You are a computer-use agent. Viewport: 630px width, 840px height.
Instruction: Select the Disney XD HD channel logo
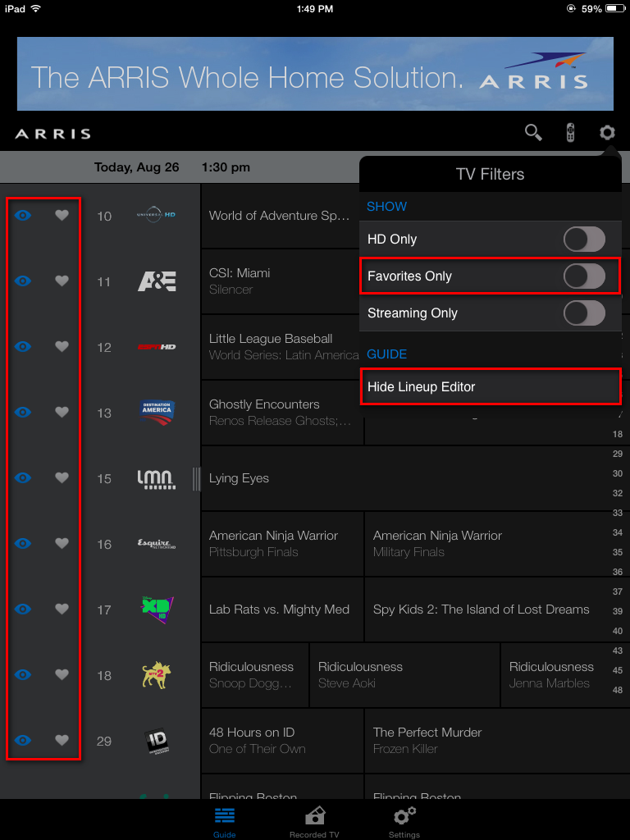(x=157, y=609)
